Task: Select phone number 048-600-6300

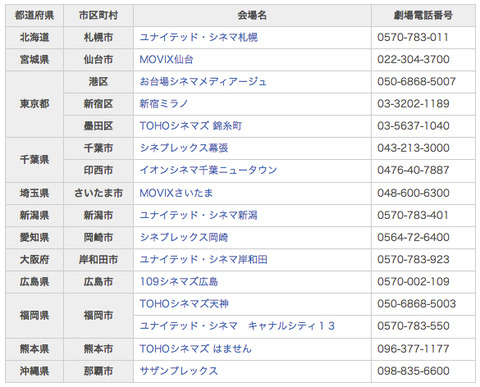Action: tap(413, 193)
